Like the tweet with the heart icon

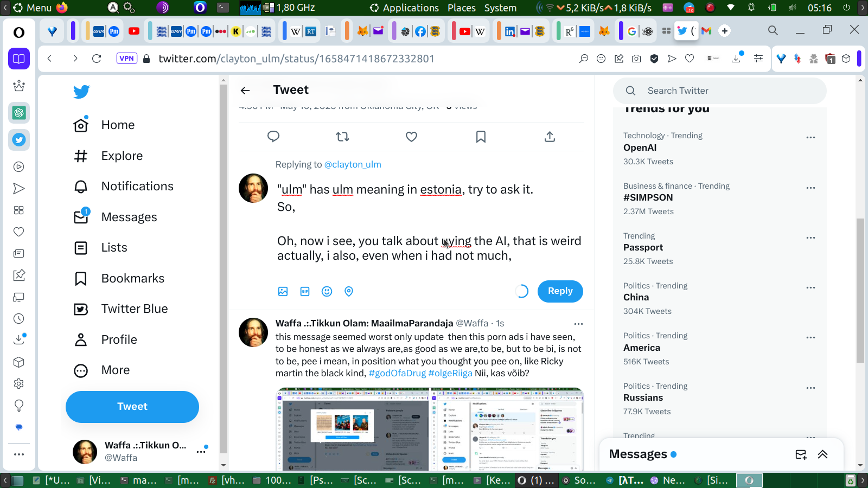[412, 137]
